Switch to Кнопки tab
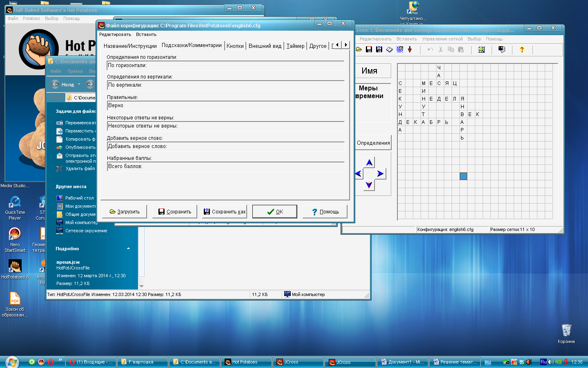 [x=235, y=46]
